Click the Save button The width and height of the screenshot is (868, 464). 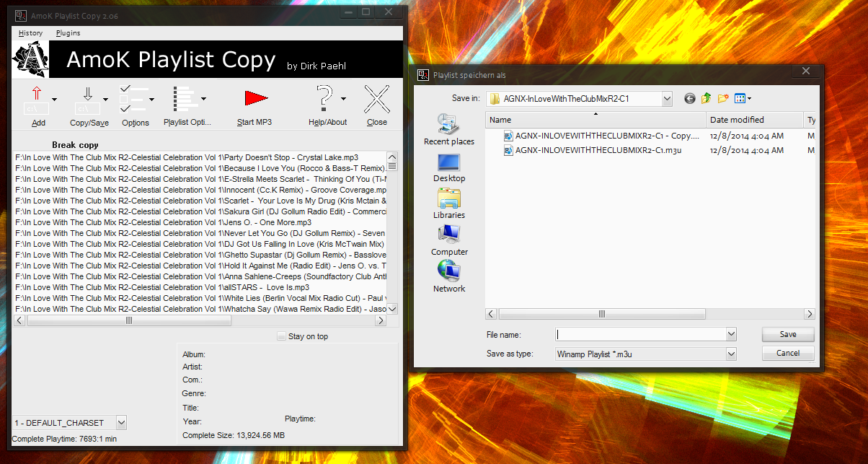point(788,334)
